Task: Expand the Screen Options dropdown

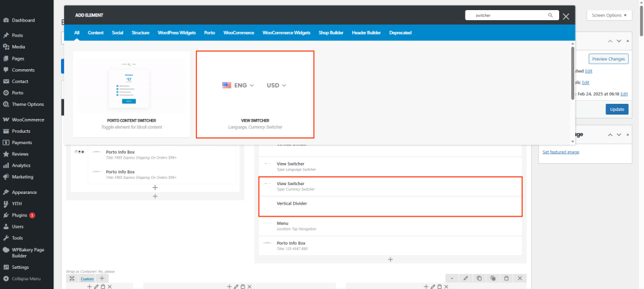Action: pos(609,16)
